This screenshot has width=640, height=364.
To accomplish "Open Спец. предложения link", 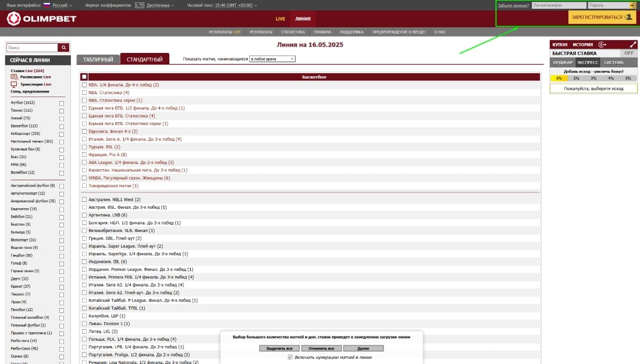I will [x=30, y=91].
